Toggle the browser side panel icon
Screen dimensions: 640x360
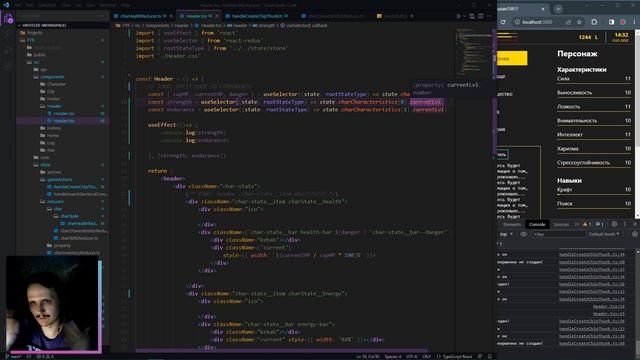[x=611, y=22]
